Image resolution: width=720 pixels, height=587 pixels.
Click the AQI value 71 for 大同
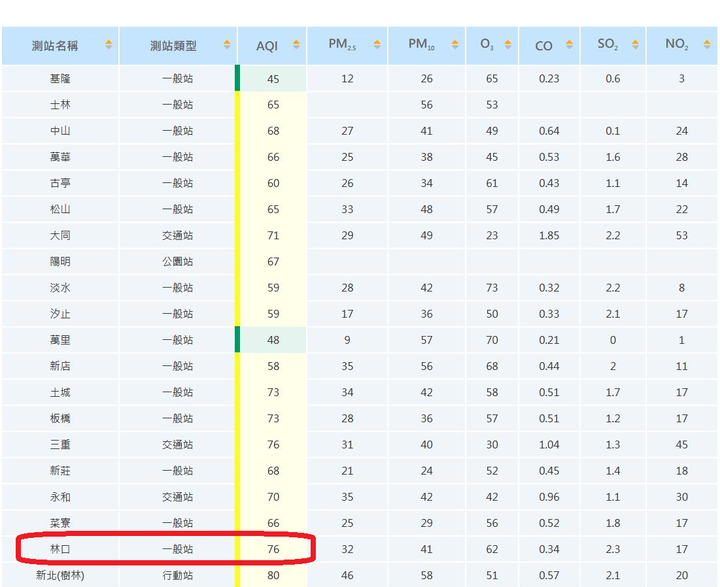(273, 236)
